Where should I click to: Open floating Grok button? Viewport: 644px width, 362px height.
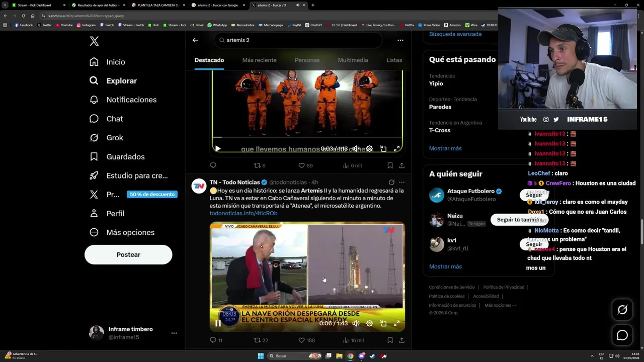pos(622,310)
